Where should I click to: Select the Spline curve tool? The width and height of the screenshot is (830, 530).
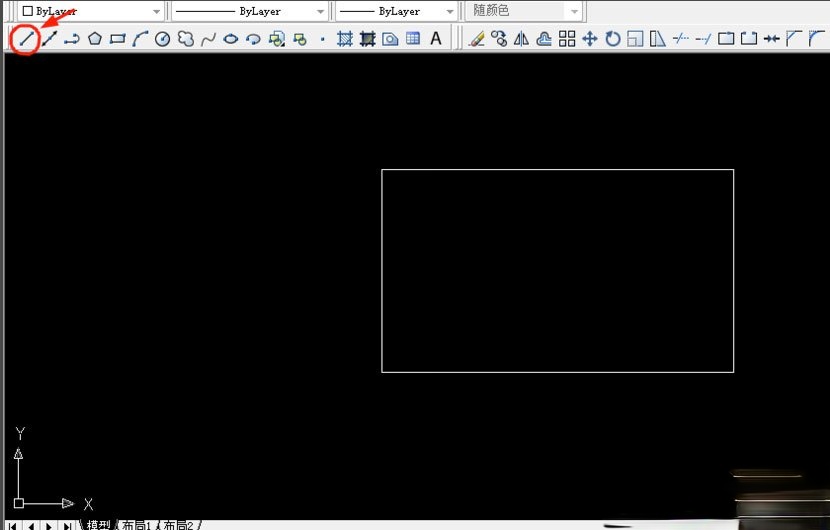(208, 39)
